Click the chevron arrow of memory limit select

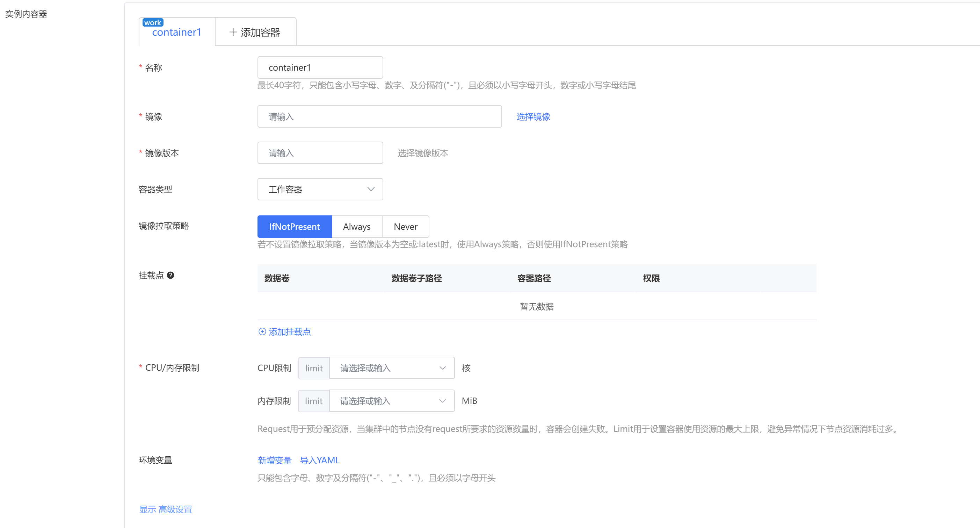pyautogui.click(x=442, y=400)
